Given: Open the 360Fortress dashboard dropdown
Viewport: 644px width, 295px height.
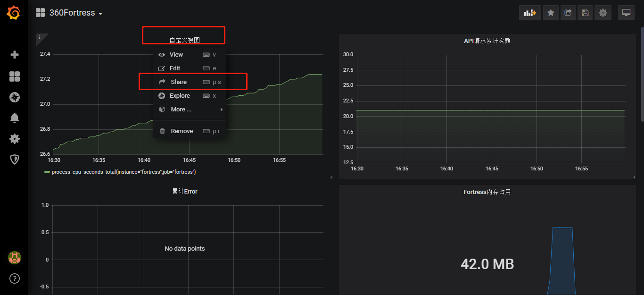Looking at the screenshot, I should point(75,13).
